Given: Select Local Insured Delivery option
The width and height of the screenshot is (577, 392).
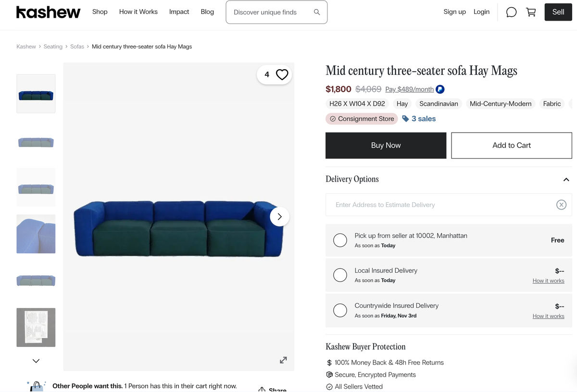Looking at the screenshot, I should 340,275.
